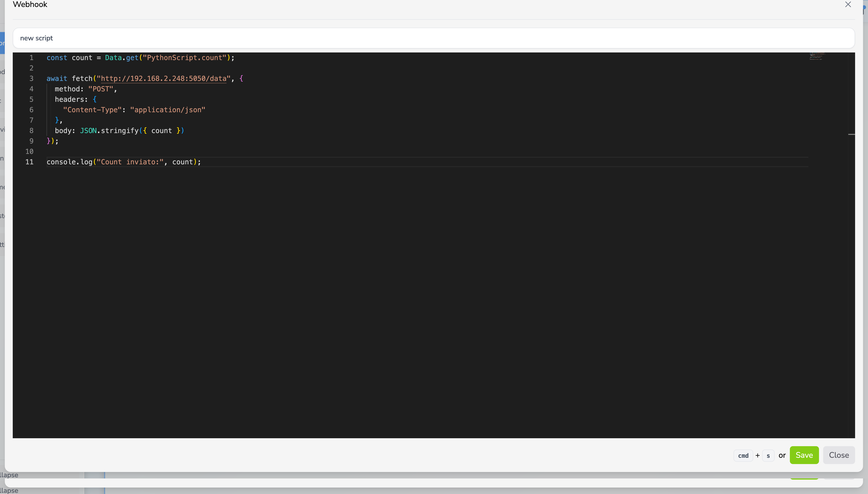Click line number 1 in the gutter
The image size is (868, 494).
[x=31, y=58]
